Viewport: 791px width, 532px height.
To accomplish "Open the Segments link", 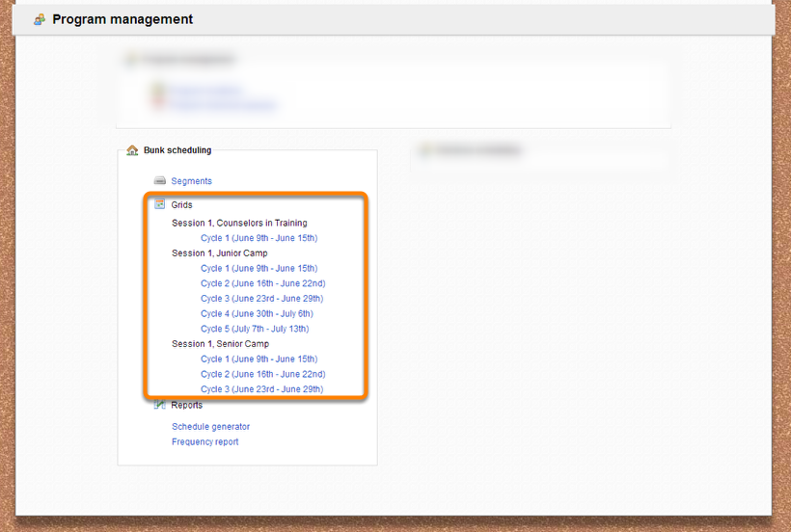I will (191, 181).
